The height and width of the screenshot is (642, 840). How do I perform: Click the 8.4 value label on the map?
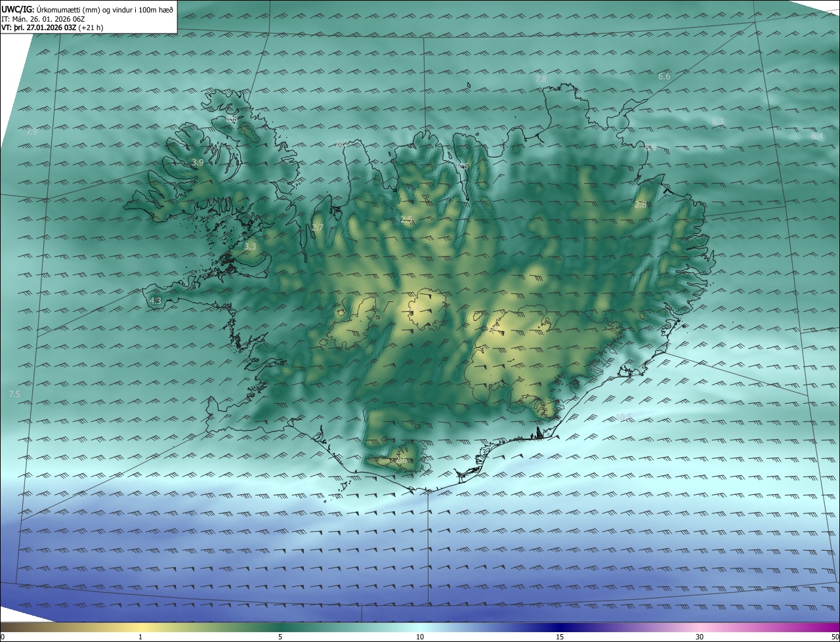click(x=816, y=136)
